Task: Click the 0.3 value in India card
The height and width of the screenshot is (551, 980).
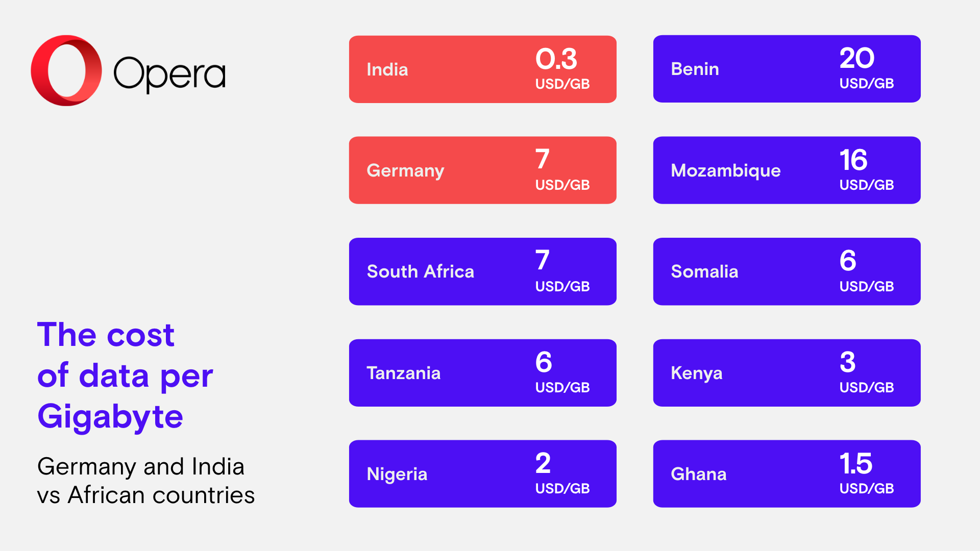Action: [x=556, y=59]
